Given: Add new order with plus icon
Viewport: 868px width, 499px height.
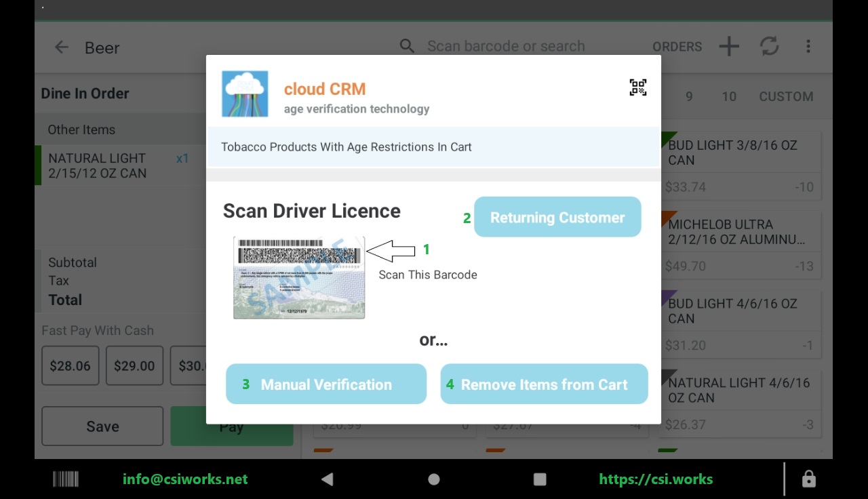Looking at the screenshot, I should tap(729, 46).
